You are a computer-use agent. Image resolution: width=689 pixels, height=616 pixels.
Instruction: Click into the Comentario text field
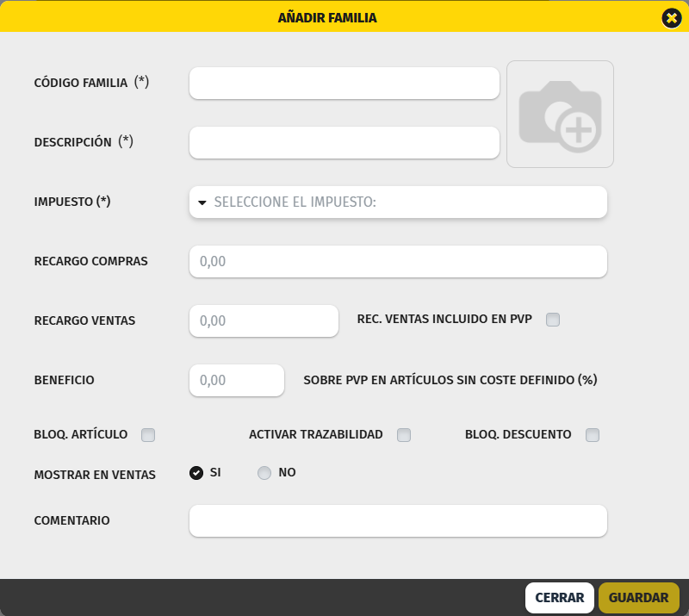click(398, 520)
